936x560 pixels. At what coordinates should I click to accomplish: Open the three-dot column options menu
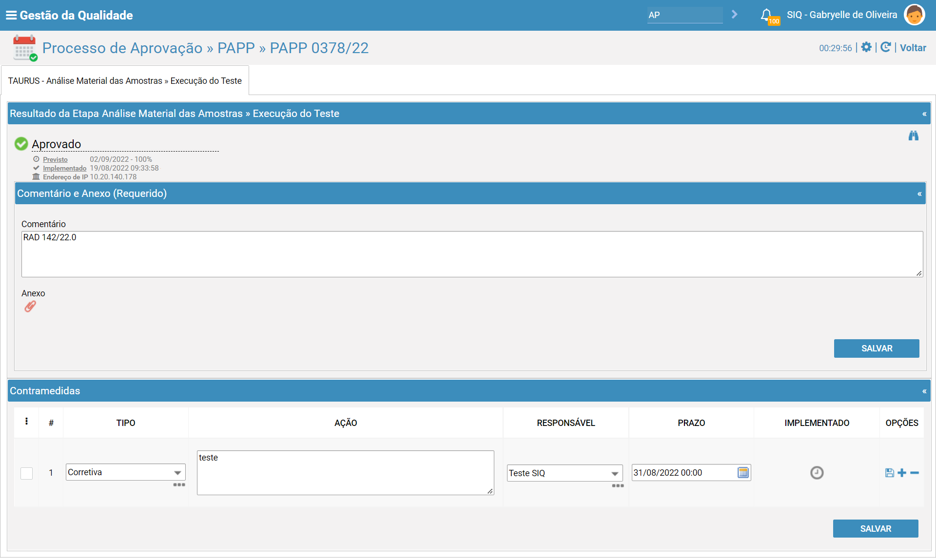coord(26,421)
